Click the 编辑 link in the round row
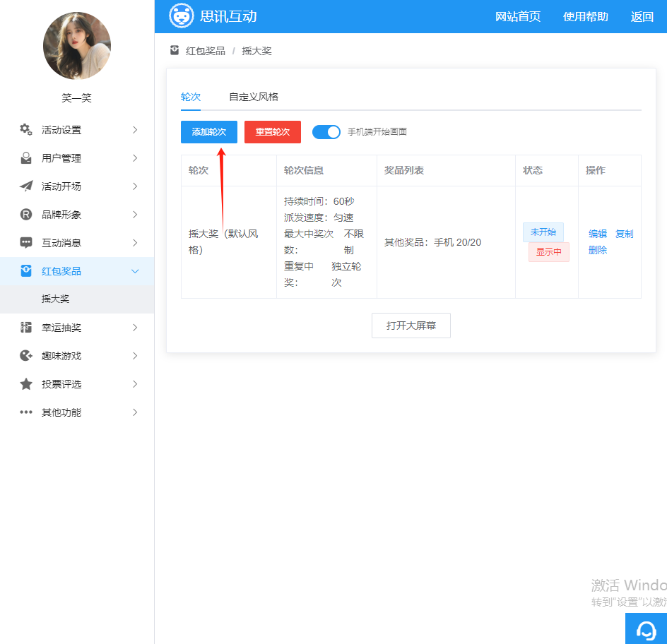This screenshot has height=644, width=667. click(598, 234)
